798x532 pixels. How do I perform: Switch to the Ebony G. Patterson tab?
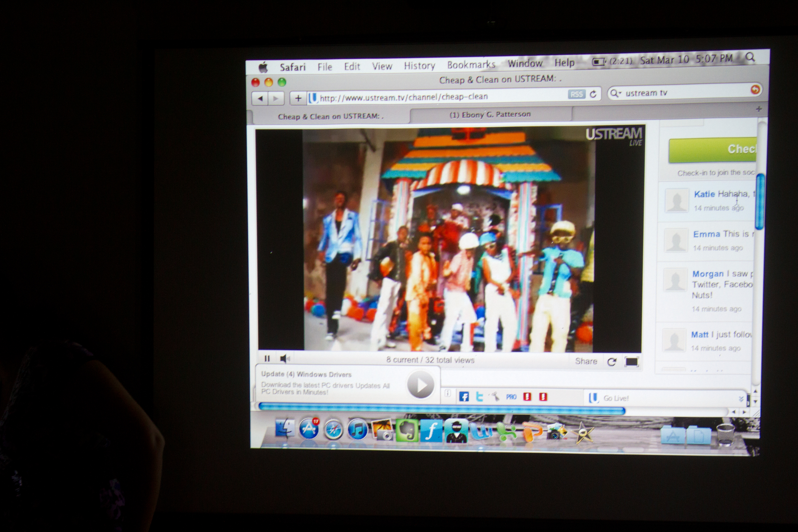coord(490,115)
